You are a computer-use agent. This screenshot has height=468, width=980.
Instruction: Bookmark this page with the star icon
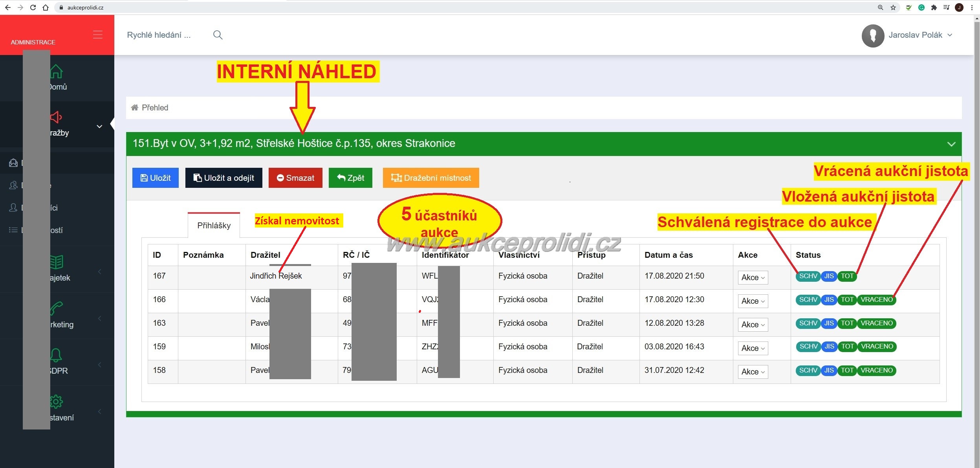[893, 7]
